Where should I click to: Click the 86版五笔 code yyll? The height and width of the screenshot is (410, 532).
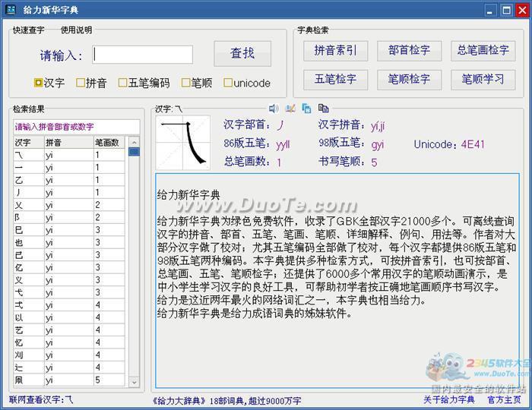pos(283,145)
